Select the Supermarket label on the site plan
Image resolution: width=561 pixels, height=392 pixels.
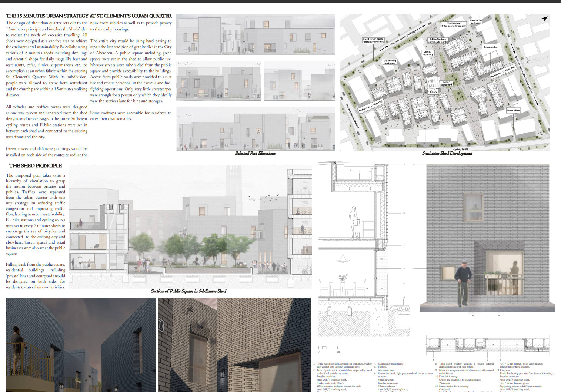coord(491,47)
